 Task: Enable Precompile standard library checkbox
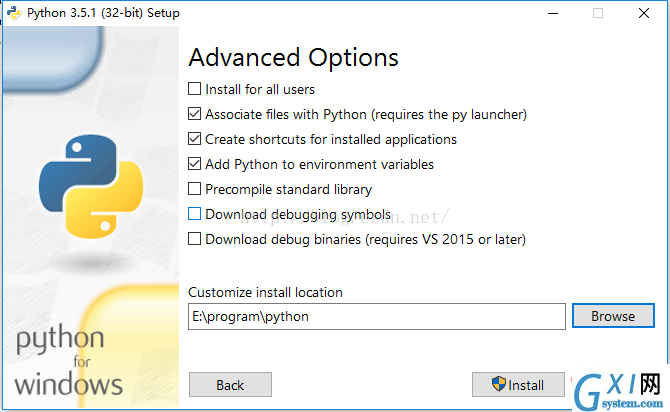coord(194,189)
